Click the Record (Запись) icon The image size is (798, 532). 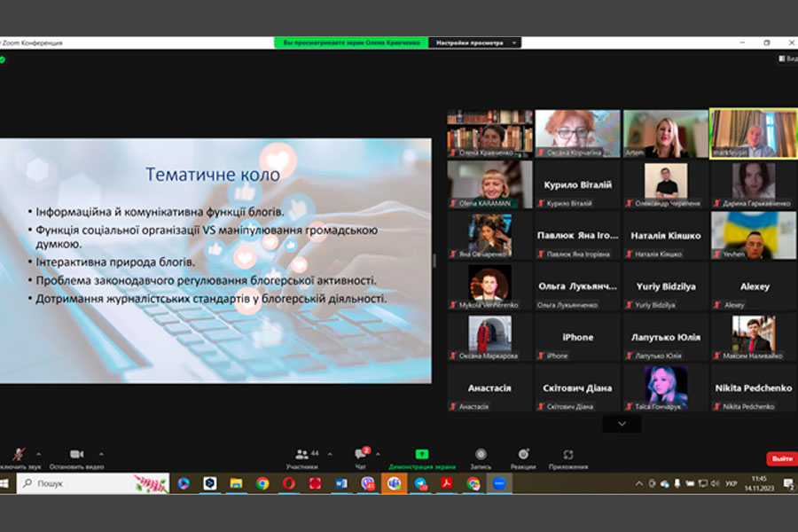click(480, 457)
